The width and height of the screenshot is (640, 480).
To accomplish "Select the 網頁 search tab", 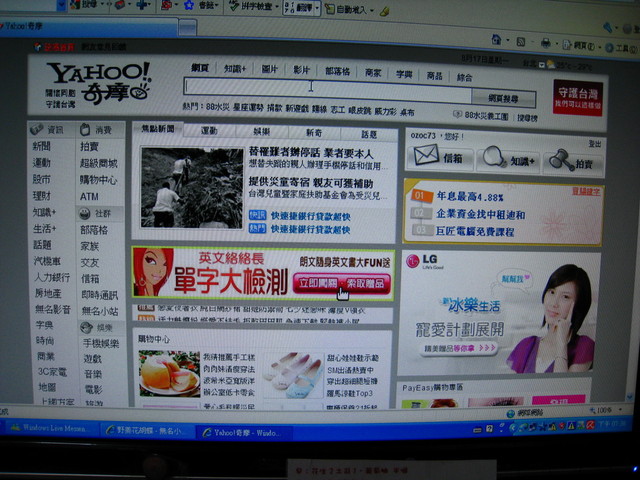I will (x=200, y=68).
